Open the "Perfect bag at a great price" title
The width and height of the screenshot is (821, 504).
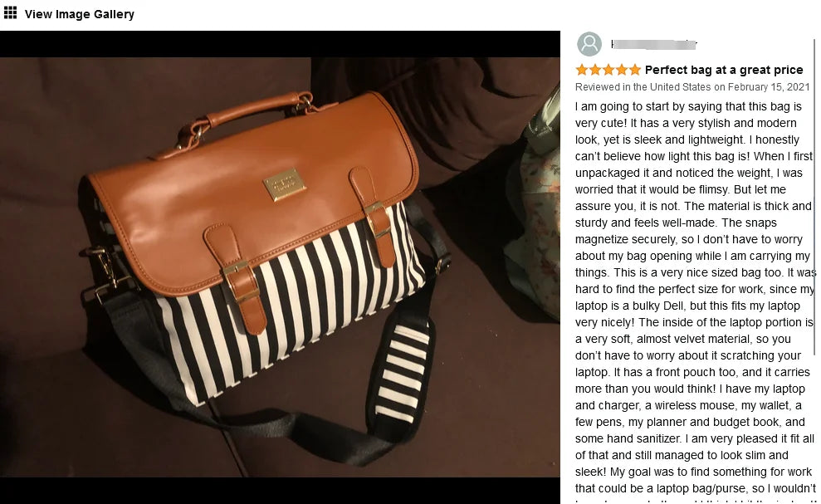724,70
